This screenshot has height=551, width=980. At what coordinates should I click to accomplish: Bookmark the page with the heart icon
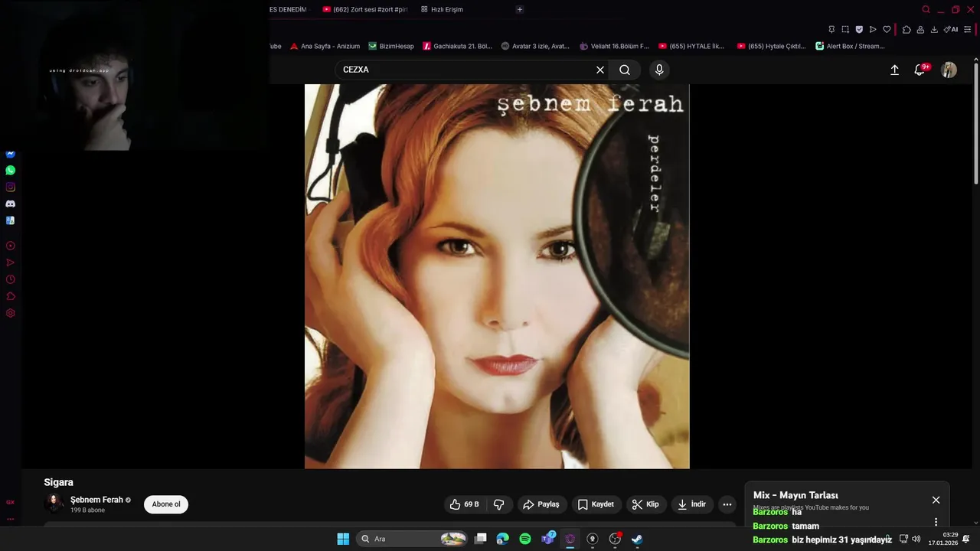click(887, 29)
